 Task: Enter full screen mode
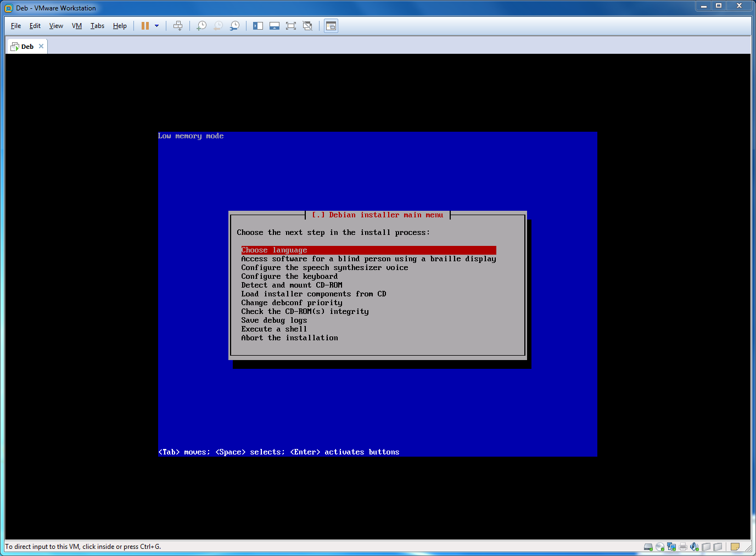(x=291, y=26)
